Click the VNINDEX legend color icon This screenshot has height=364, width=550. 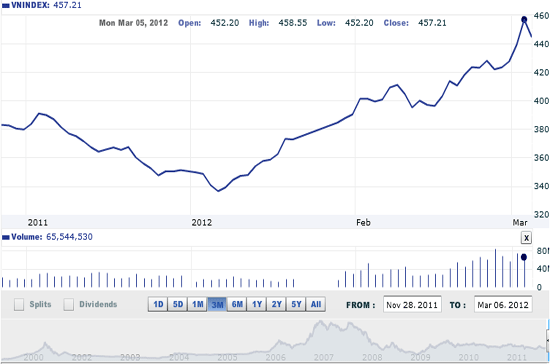(6, 5)
